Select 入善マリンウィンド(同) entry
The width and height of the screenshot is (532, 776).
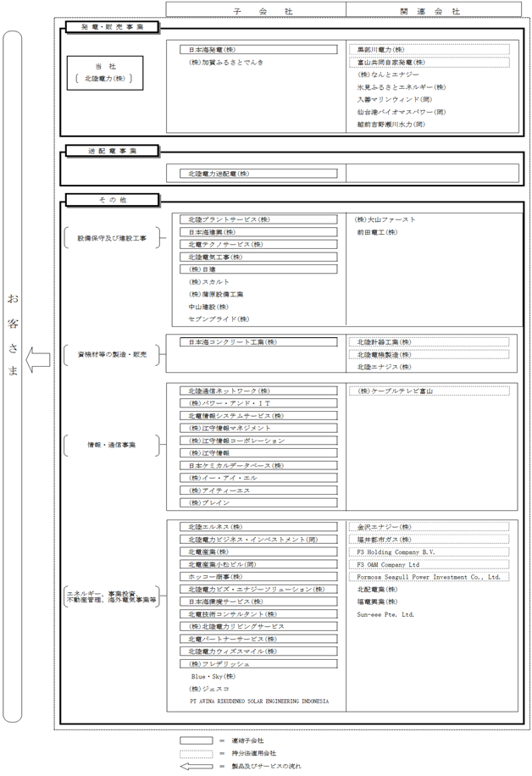point(395,99)
